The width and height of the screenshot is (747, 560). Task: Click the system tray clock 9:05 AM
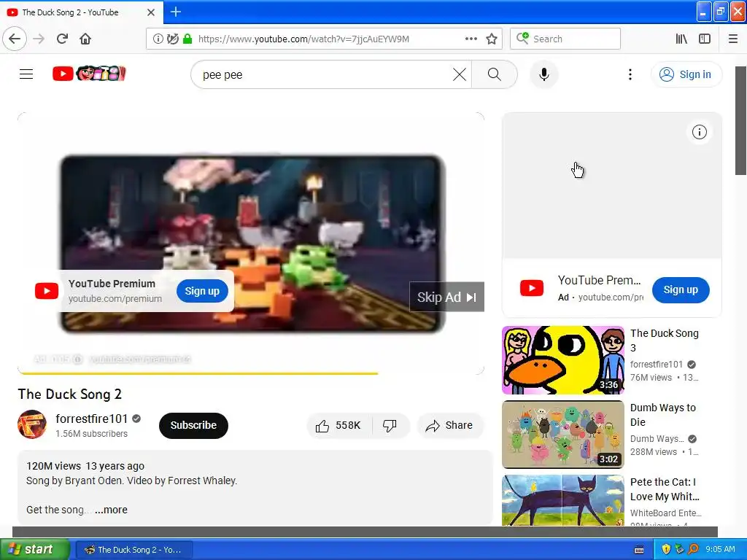(720, 549)
